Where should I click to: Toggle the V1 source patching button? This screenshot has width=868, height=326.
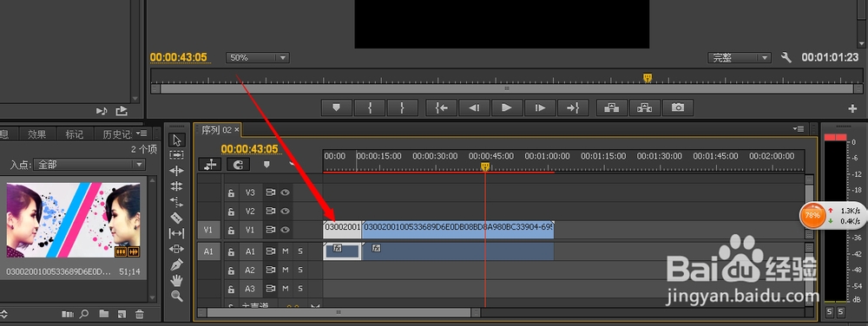tap(208, 229)
